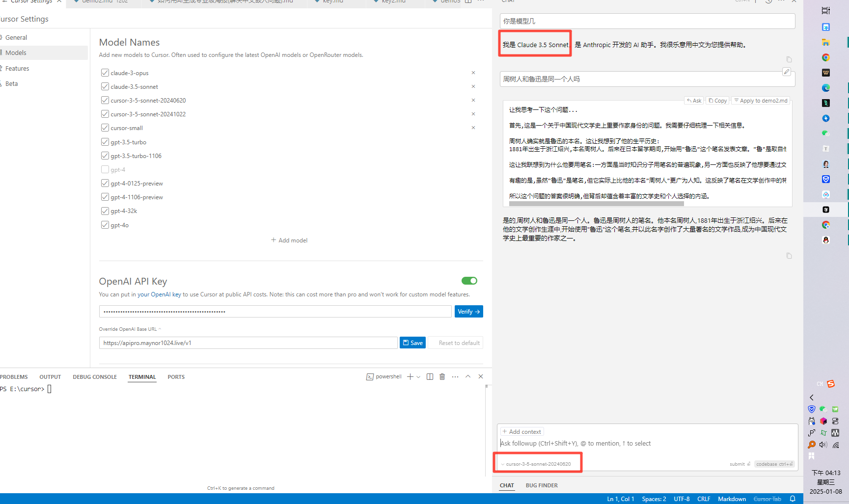Viewport: 849px width, 504px height.
Task: Switch off the OpenAI API Key toggle
Action: point(469,281)
